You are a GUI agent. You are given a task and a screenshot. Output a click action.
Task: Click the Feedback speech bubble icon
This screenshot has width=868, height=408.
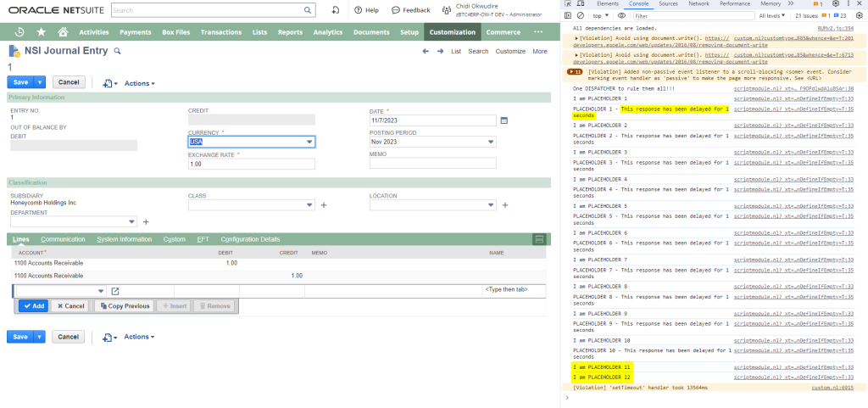coord(396,10)
